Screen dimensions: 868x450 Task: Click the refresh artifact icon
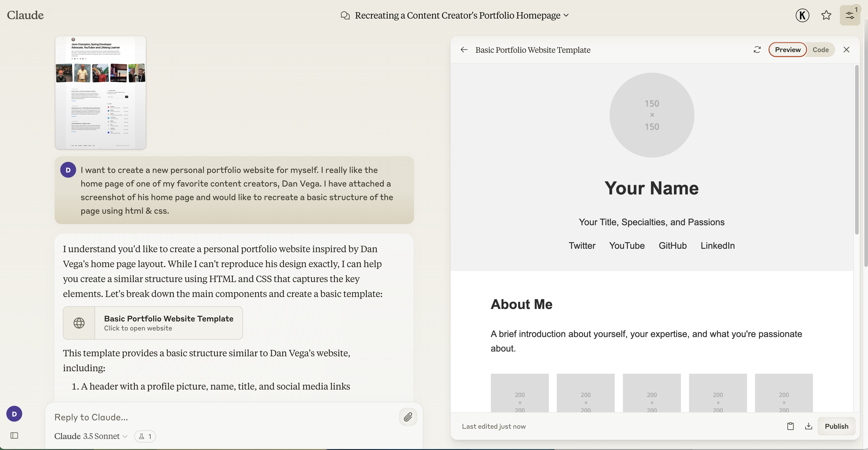point(757,50)
